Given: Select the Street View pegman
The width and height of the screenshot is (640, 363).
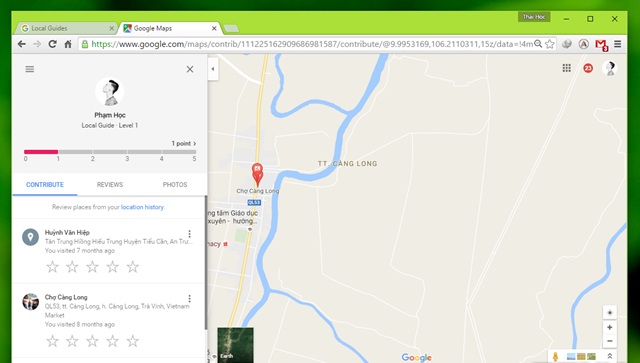Looking at the screenshot, I should coord(555,356).
